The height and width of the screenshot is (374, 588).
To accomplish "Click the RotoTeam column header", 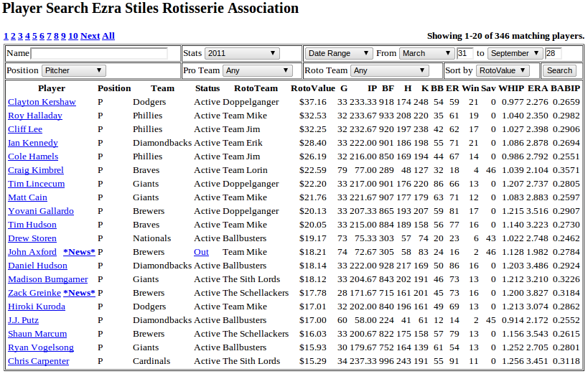I will 256,88.
